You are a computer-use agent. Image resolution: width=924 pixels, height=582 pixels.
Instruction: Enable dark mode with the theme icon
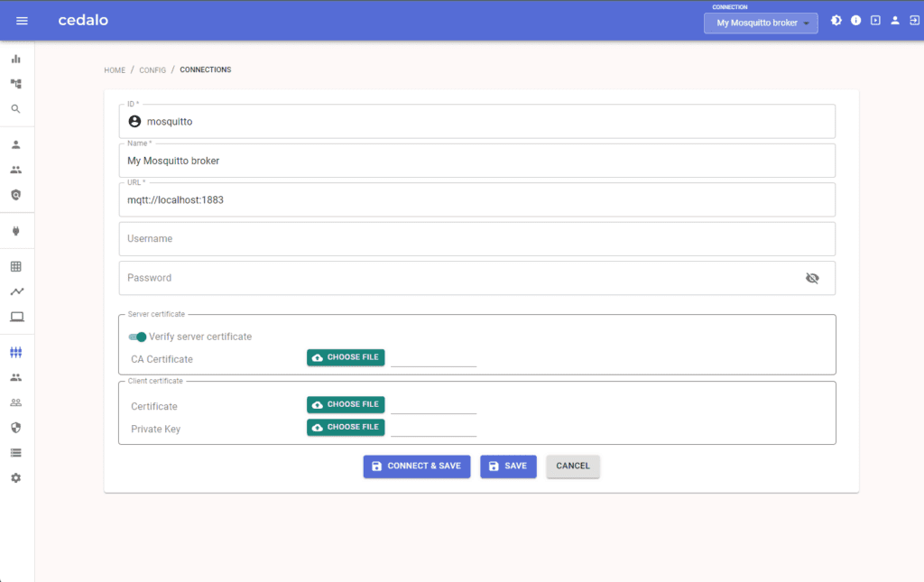(836, 20)
